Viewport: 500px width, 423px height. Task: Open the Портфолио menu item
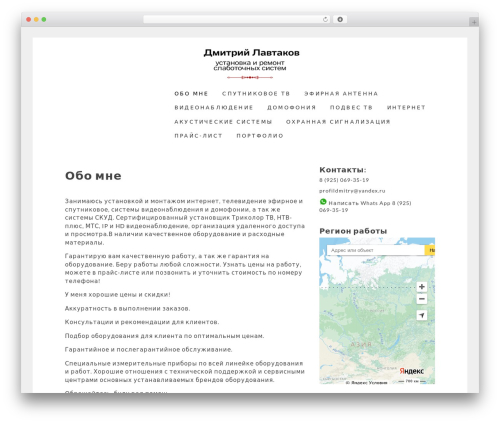coord(260,136)
